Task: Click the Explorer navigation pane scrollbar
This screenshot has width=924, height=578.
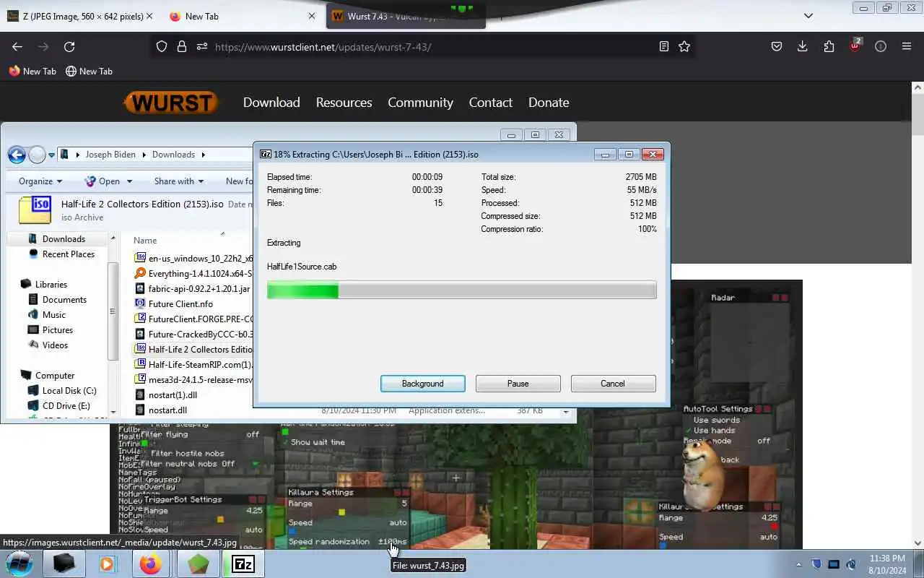Action: (112, 311)
